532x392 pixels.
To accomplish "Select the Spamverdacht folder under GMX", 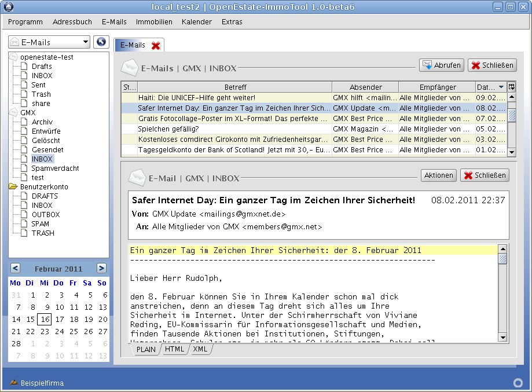I will [55, 168].
